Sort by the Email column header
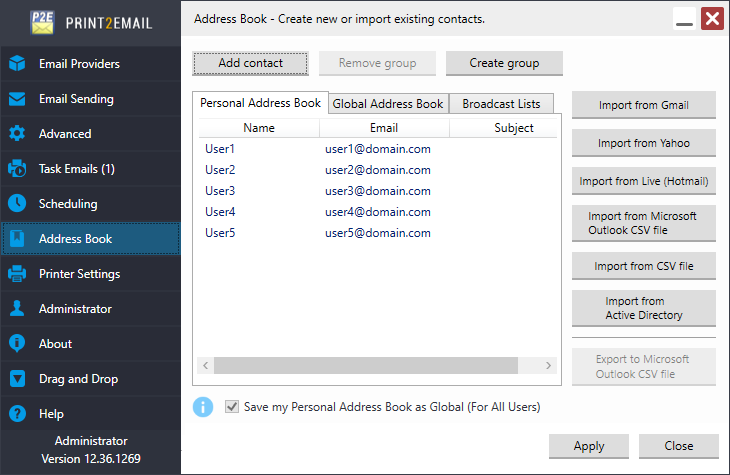Screen dimensions: 730x475 coord(384,128)
